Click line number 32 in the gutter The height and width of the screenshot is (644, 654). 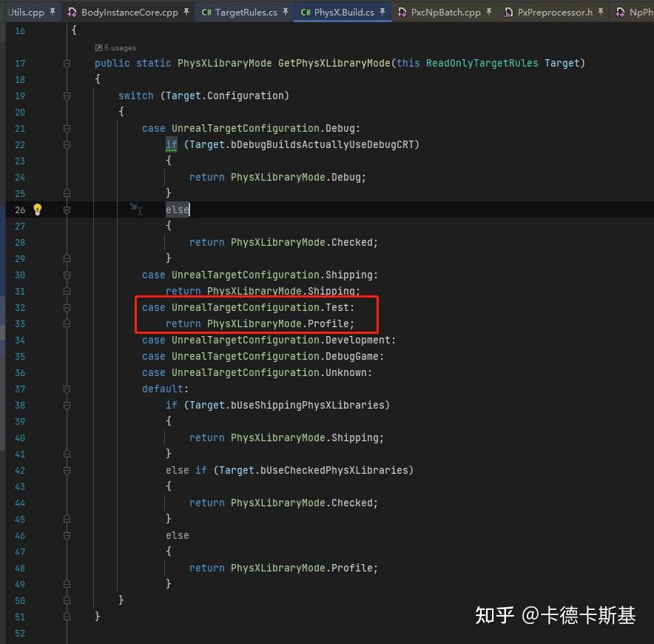tap(20, 307)
